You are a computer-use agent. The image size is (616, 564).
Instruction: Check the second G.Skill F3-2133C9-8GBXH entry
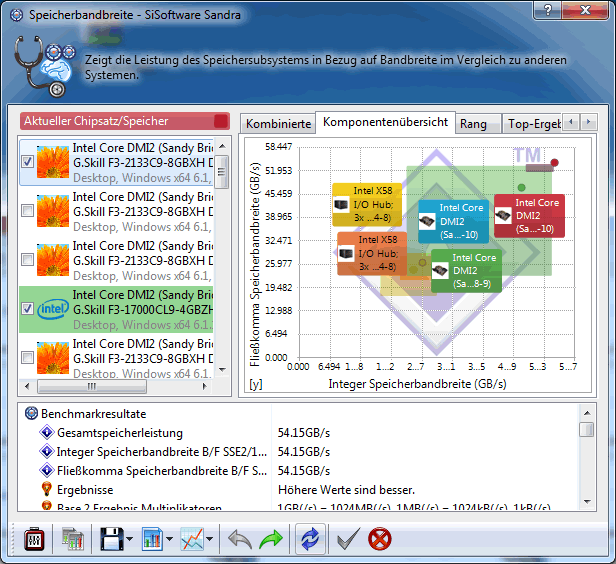coord(28,211)
